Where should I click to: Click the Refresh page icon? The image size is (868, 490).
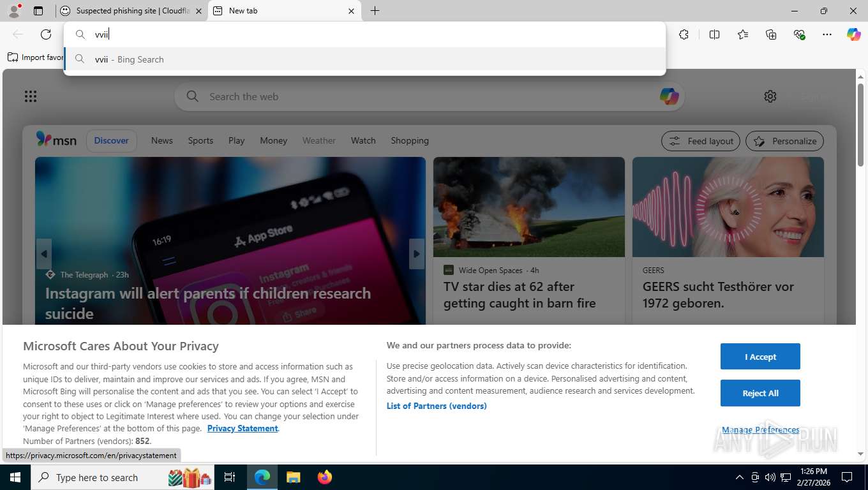pyautogui.click(x=46, y=34)
